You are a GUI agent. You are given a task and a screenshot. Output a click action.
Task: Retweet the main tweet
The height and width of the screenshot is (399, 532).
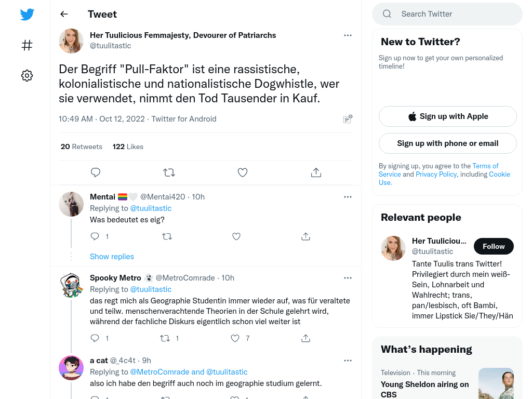coord(169,172)
